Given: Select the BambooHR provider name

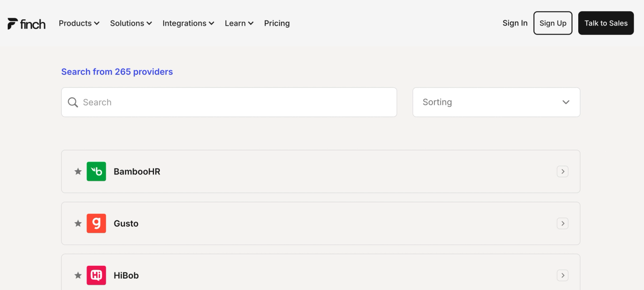Looking at the screenshot, I should point(137,172).
